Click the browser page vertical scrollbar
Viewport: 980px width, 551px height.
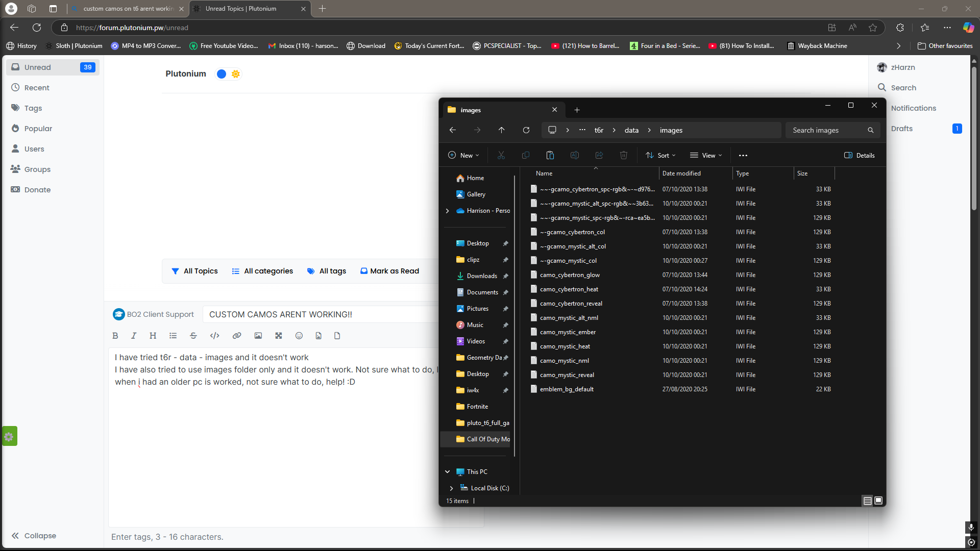[974, 138]
